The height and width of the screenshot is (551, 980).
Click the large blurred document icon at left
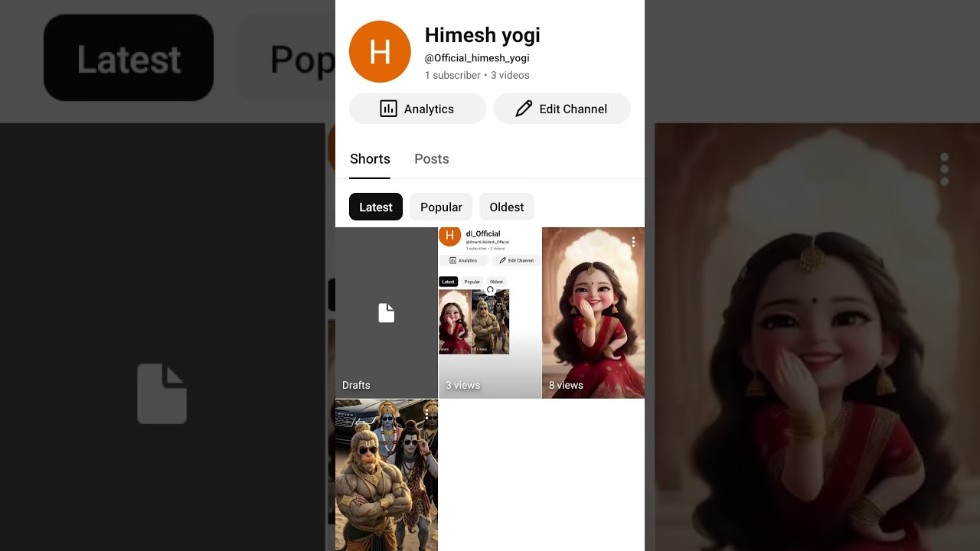[162, 393]
